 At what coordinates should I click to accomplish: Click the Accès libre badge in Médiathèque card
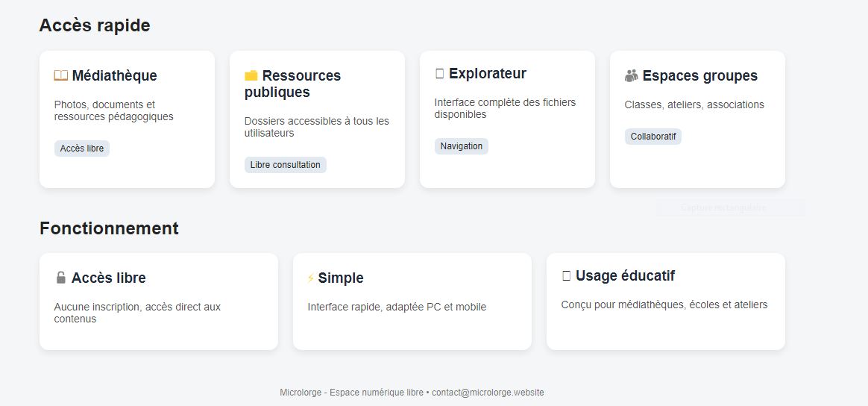[82, 149]
